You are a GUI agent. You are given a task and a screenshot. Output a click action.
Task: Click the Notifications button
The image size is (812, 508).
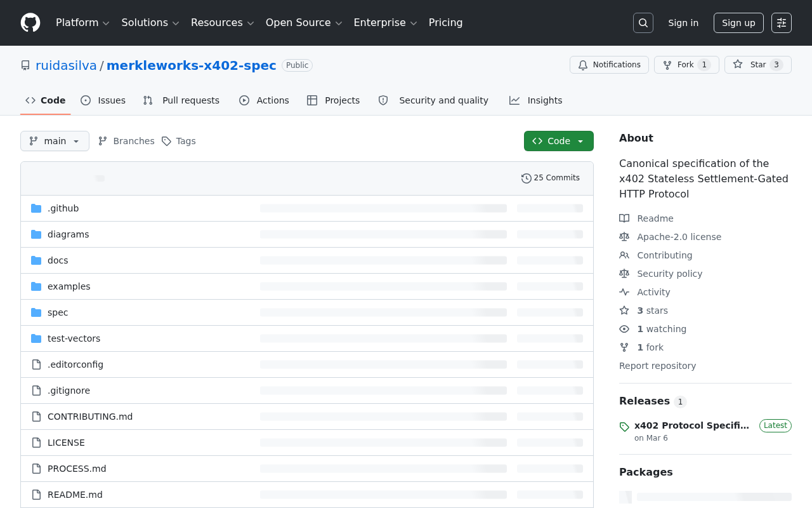tap(609, 65)
